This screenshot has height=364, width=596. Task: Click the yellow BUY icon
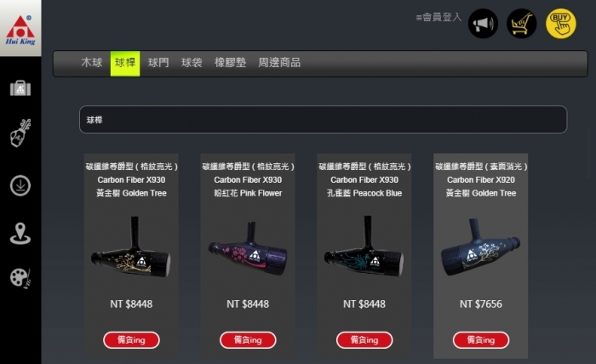(560, 24)
